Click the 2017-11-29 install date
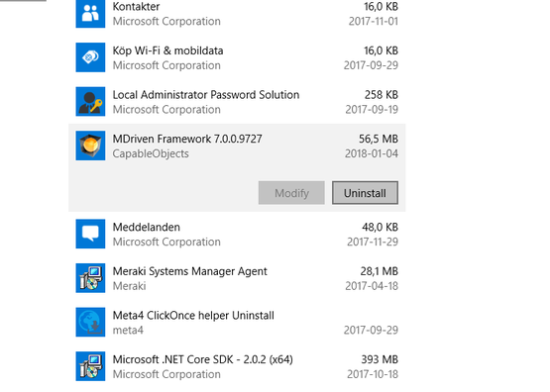Viewport: 550px width, 392px height. (x=373, y=243)
